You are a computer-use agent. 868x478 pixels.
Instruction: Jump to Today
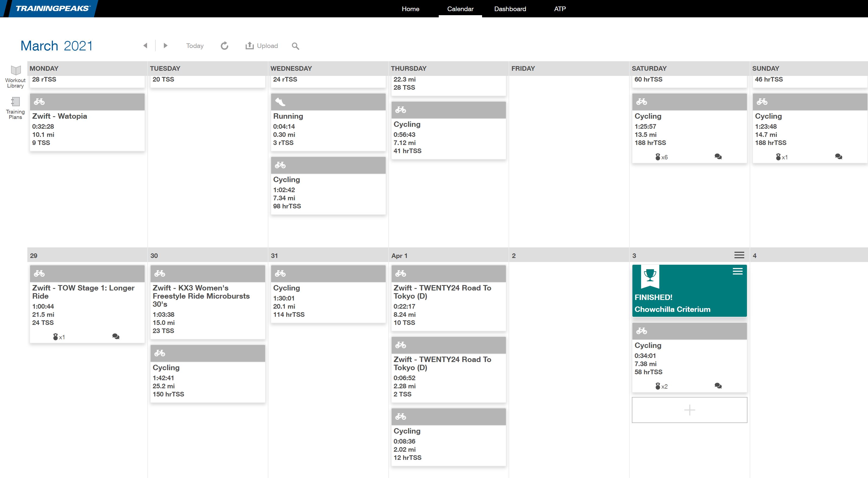[x=195, y=46]
